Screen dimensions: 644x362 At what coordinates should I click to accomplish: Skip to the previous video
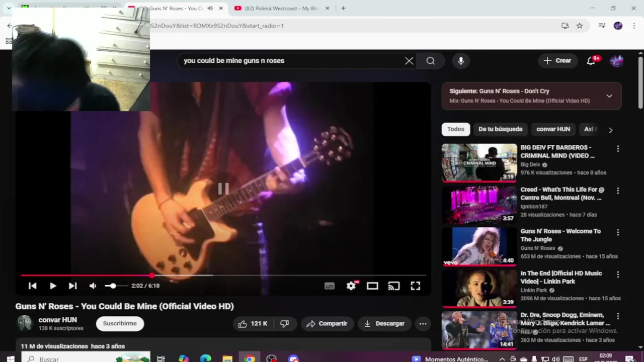tap(32, 286)
